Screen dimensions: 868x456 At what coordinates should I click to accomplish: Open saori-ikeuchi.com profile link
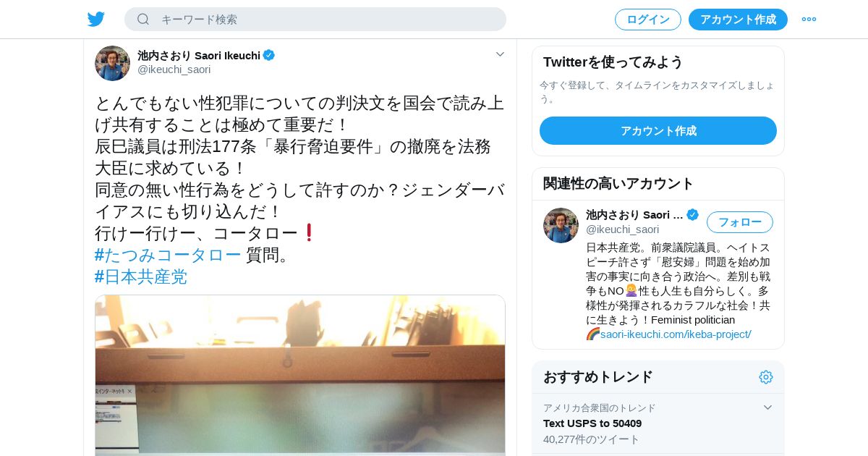[676, 334]
